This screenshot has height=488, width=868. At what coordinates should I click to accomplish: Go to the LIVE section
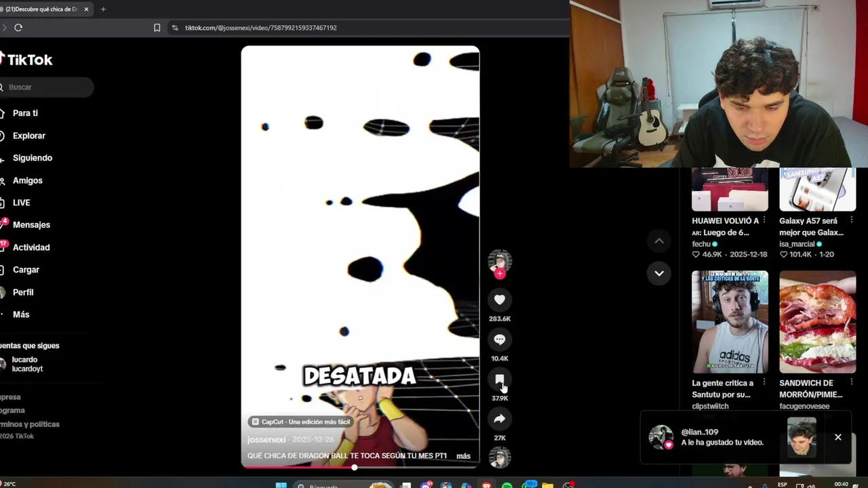click(x=21, y=203)
